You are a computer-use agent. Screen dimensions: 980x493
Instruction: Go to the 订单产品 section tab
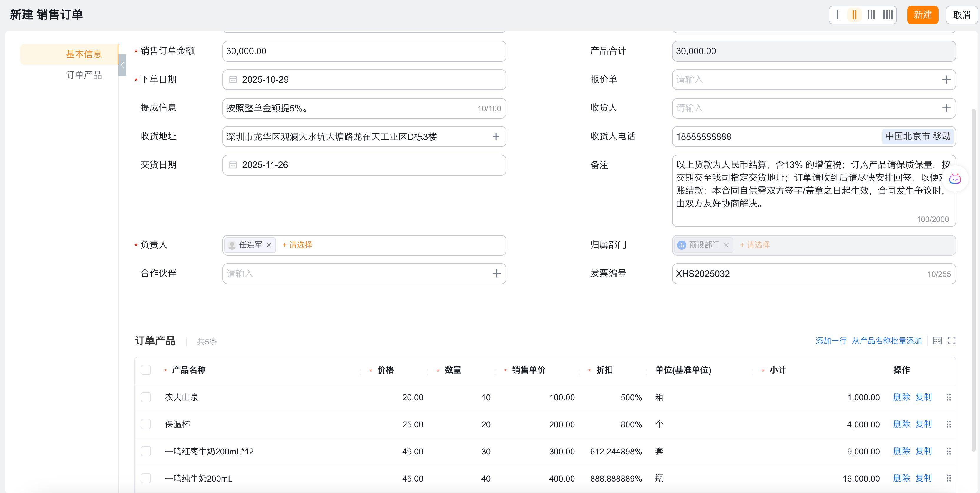pos(84,75)
